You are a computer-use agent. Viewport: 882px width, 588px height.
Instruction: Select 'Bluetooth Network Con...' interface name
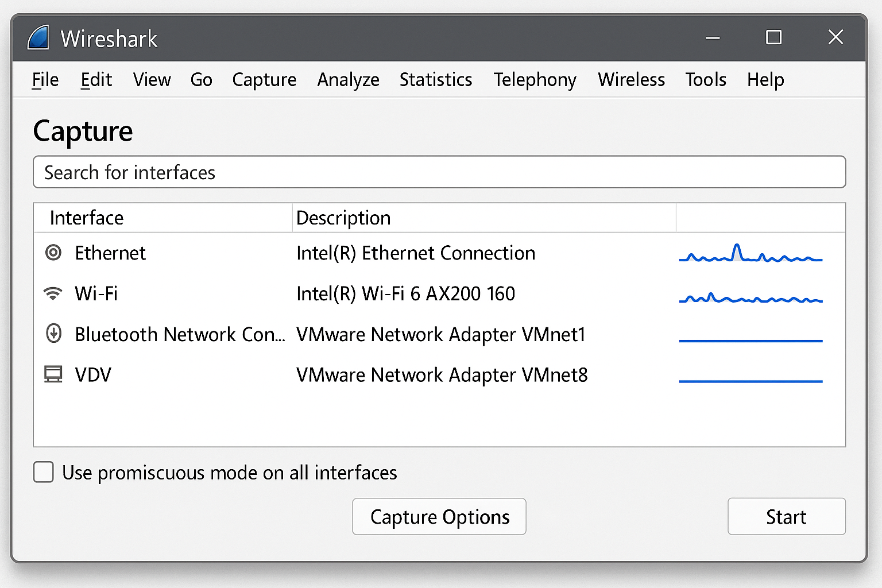pyautogui.click(x=180, y=334)
